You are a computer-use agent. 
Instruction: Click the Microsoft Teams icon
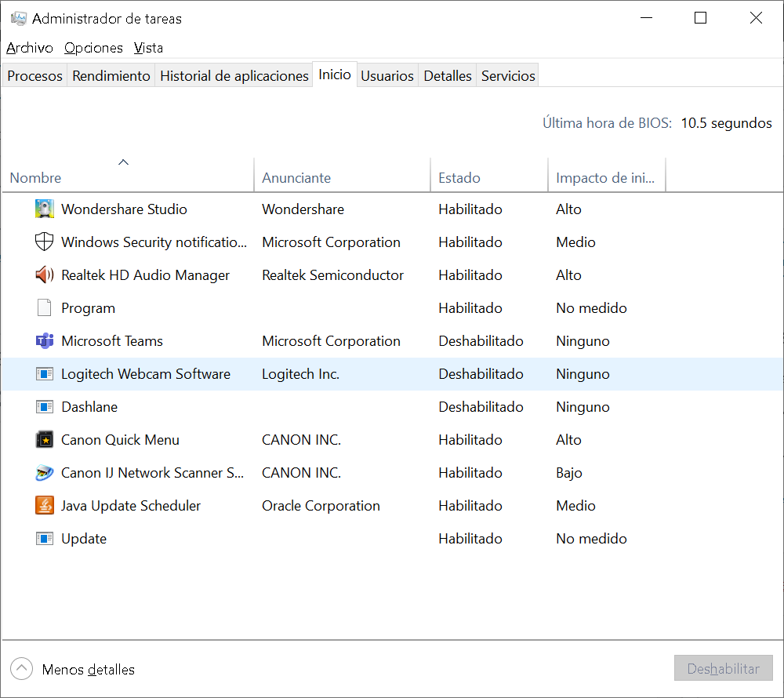pos(45,341)
